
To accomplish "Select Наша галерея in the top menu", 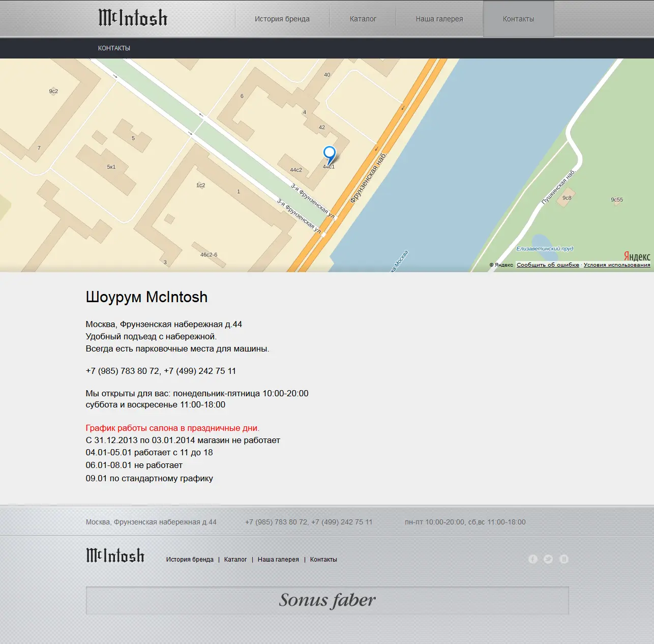I will point(439,19).
